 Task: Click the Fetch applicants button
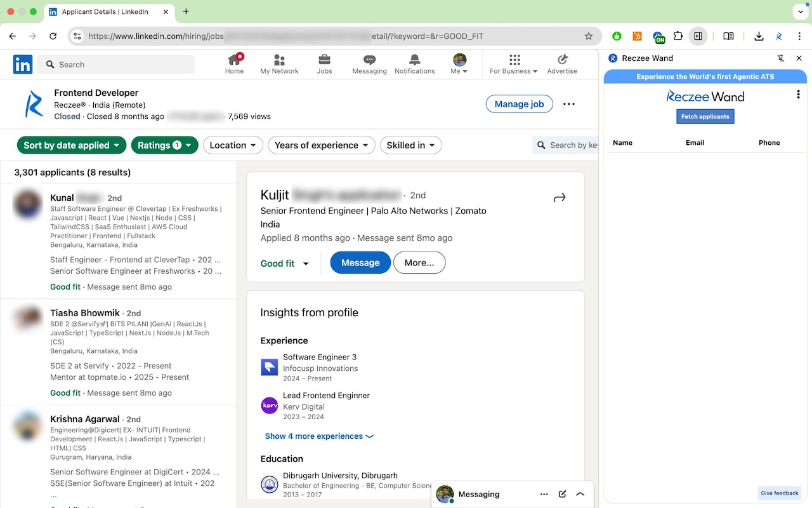705,117
